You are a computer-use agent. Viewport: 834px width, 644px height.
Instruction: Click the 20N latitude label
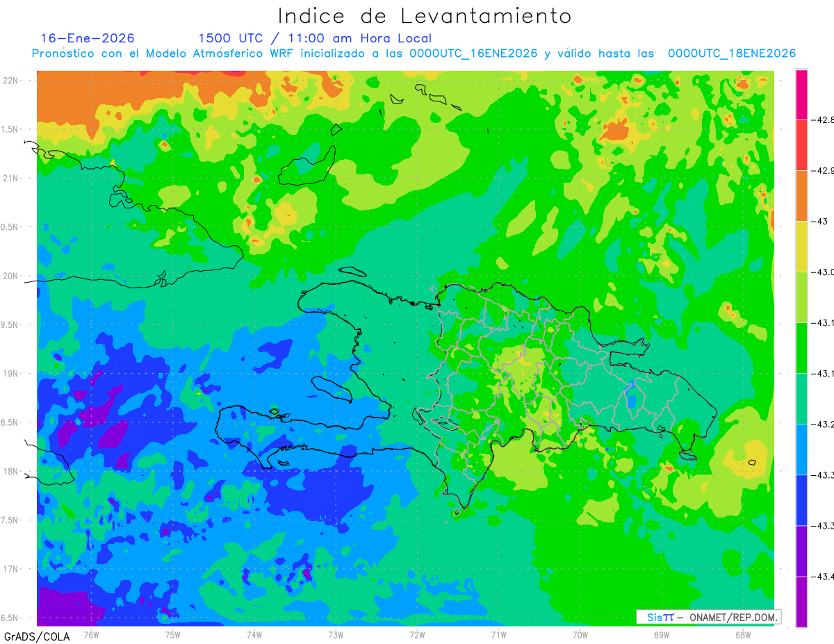tap(11, 276)
